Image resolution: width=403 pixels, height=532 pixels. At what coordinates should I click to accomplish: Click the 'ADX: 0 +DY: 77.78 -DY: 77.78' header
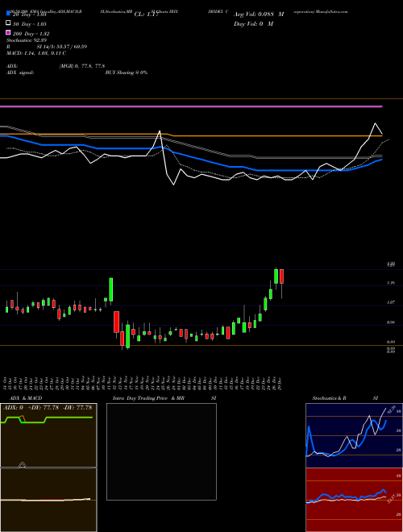coord(48,407)
